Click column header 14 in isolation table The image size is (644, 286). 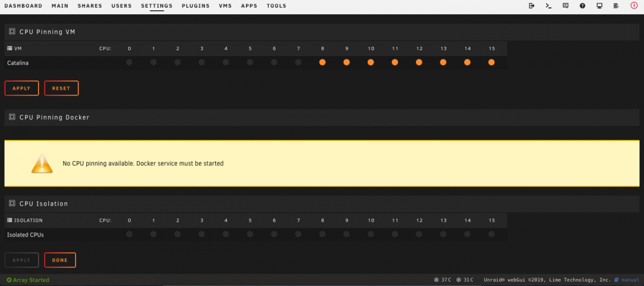(468, 220)
